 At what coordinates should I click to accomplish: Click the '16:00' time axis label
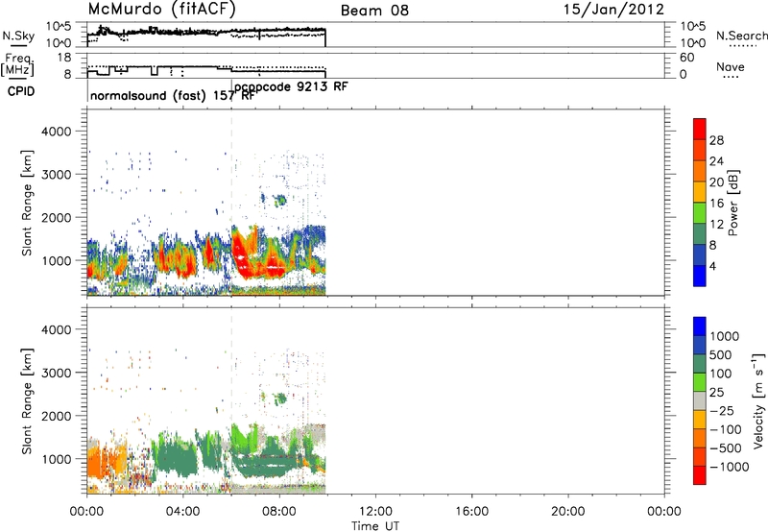(471, 512)
